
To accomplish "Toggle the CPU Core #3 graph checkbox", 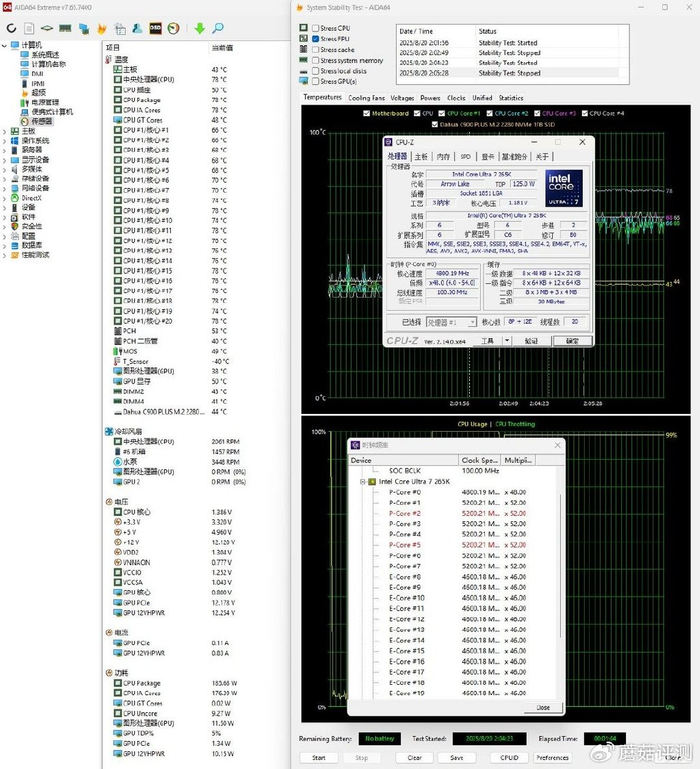I will [537, 113].
